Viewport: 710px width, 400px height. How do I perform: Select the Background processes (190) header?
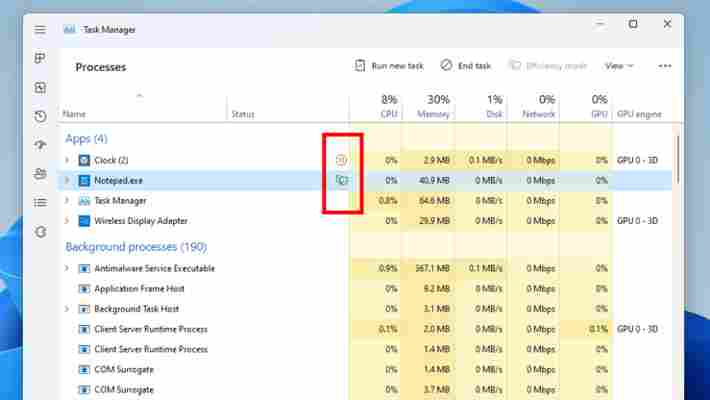[x=136, y=247]
